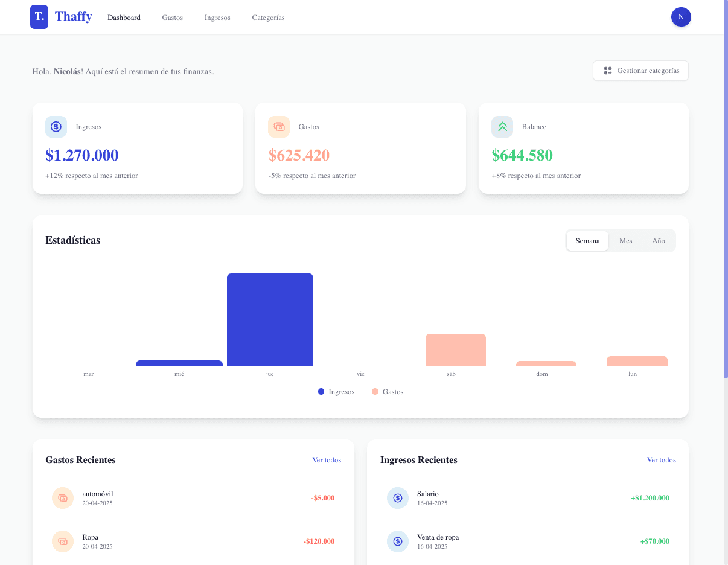This screenshot has width=728, height=565.
Task: Click Ver todos in Gastos Recientes
Action: [327, 459]
